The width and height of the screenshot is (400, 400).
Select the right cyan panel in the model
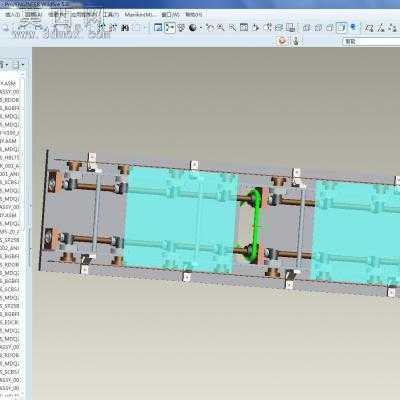tap(356, 233)
